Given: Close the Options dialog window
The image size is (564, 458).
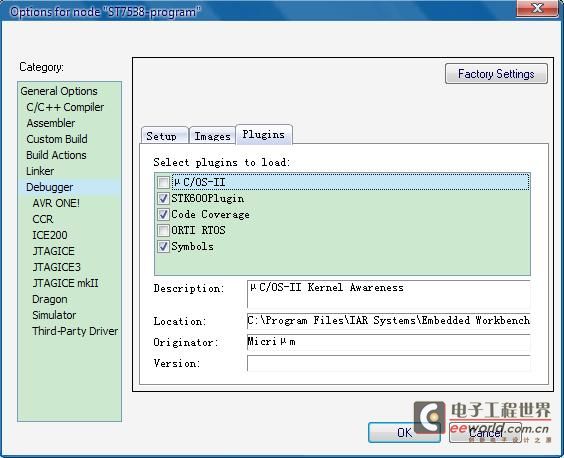Looking at the screenshot, I should pos(537,8).
